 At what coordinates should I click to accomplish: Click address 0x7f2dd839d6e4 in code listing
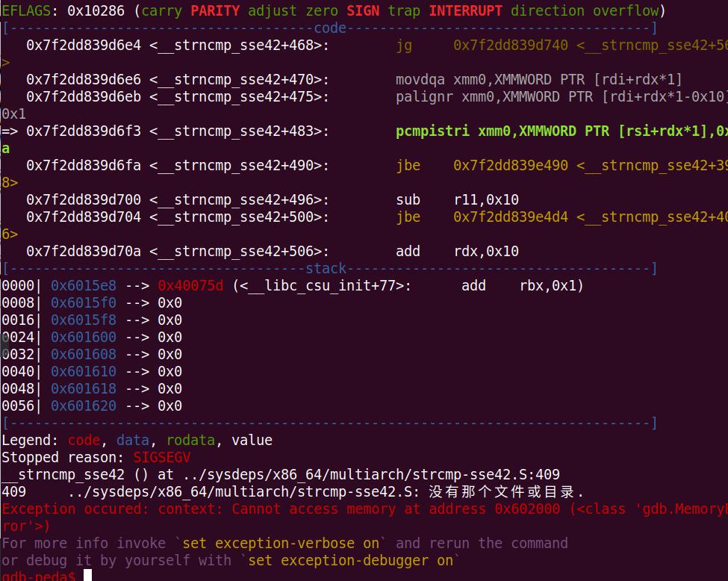click(x=84, y=45)
